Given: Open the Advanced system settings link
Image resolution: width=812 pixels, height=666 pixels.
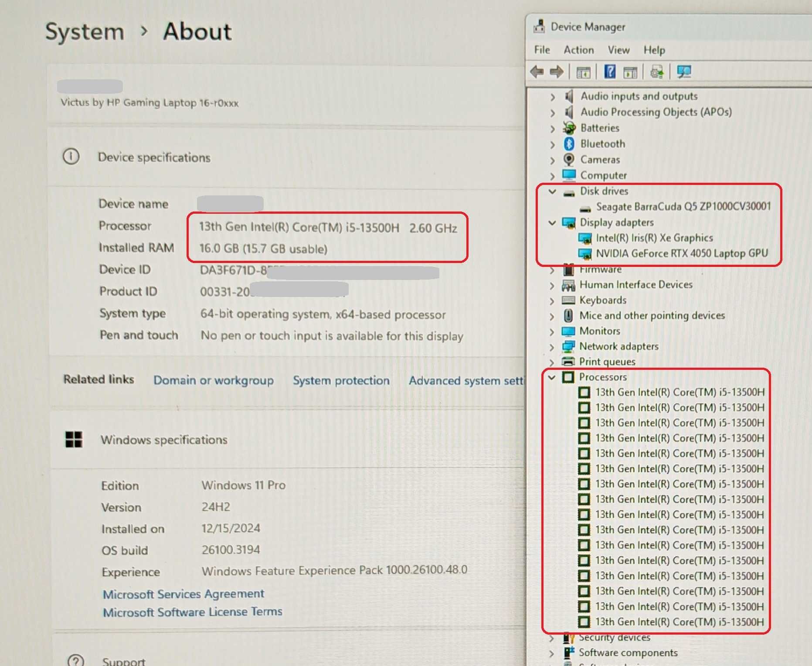Looking at the screenshot, I should click(466, 381).
